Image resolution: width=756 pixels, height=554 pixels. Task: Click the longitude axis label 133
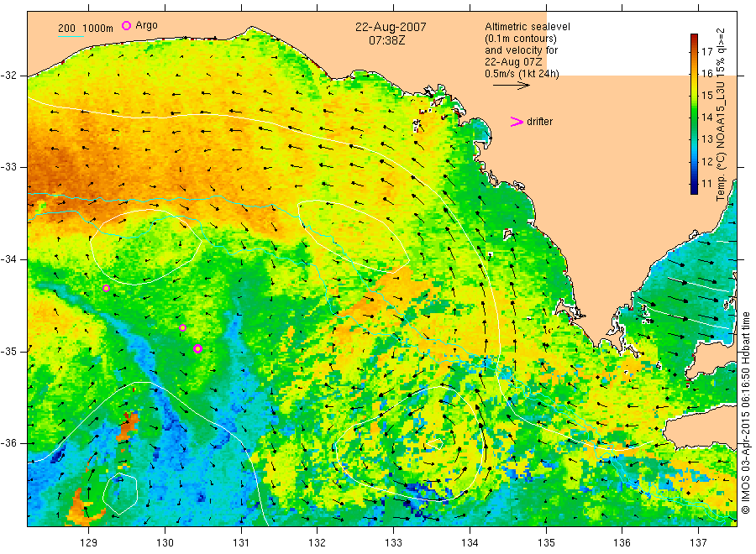click(393, 543)
